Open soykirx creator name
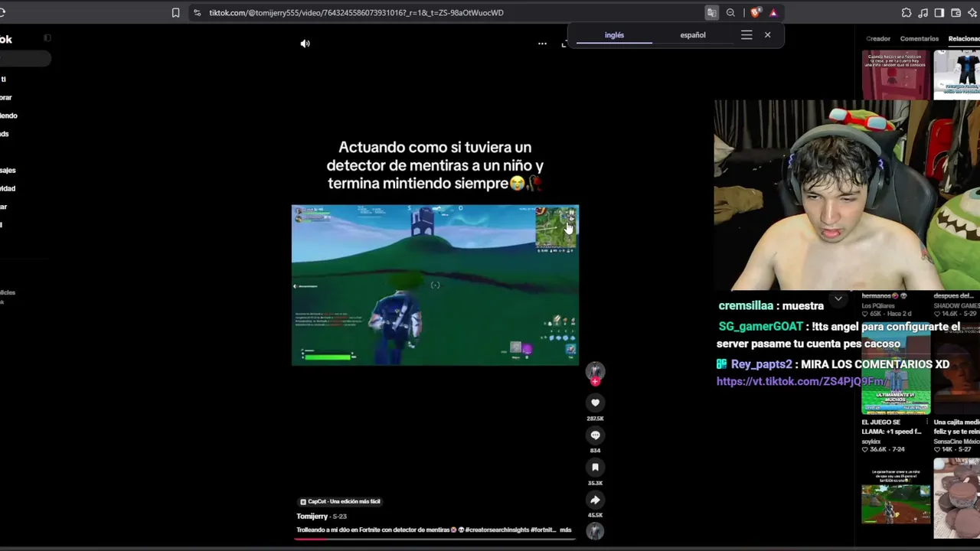Viewport: 980px width, 551px height. click(871, 442)
